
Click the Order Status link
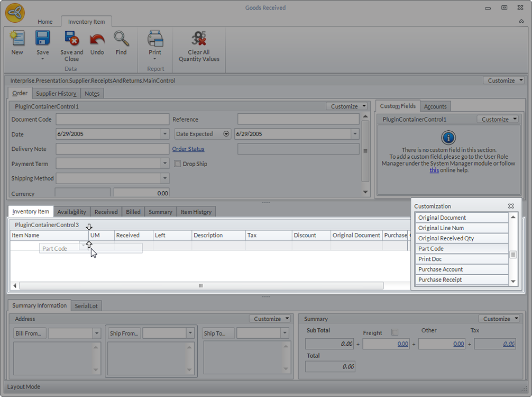[188, 149]
